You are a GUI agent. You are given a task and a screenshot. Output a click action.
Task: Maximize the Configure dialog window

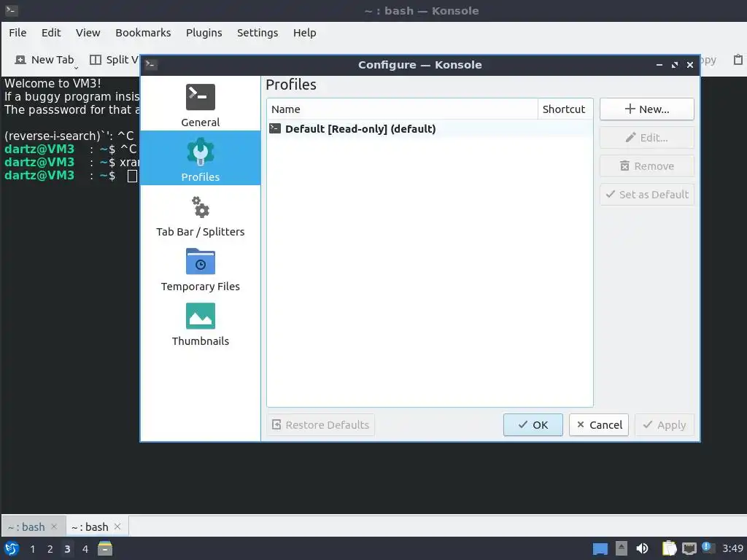[x=675, y=65]
